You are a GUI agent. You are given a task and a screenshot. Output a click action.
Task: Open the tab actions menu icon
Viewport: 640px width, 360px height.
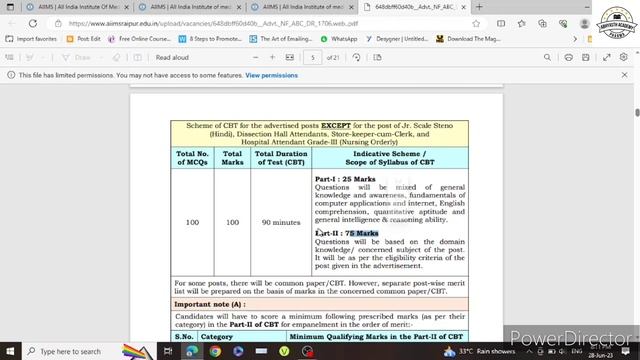pos(10,7)
